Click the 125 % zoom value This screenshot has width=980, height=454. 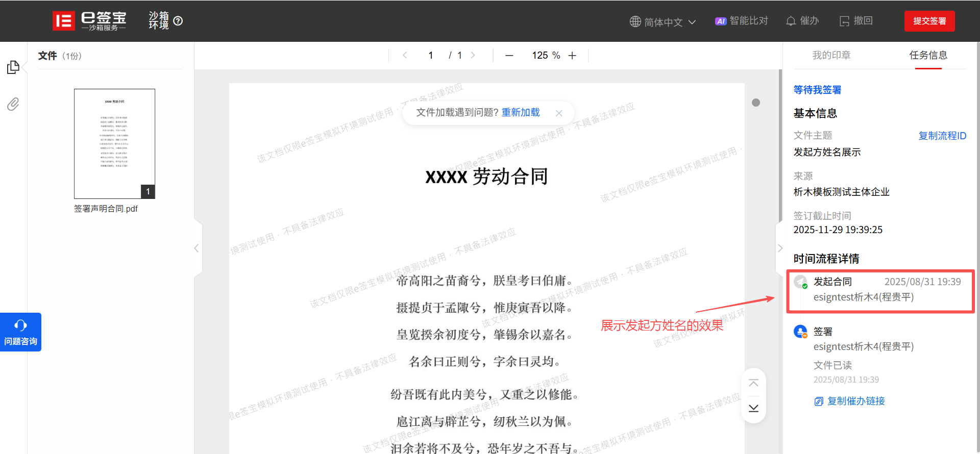coord(546,55)
